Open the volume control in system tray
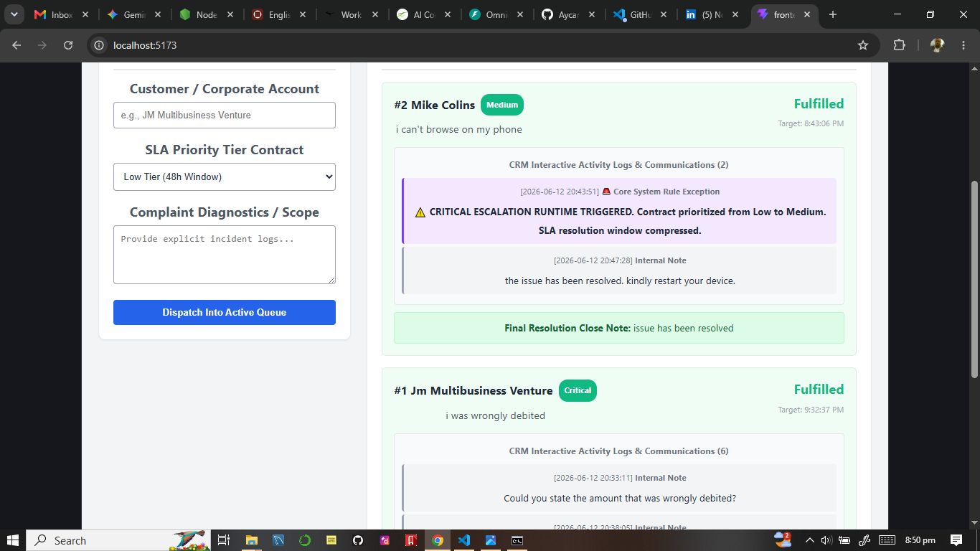This screenshot has height=551, width=980. 826,540
